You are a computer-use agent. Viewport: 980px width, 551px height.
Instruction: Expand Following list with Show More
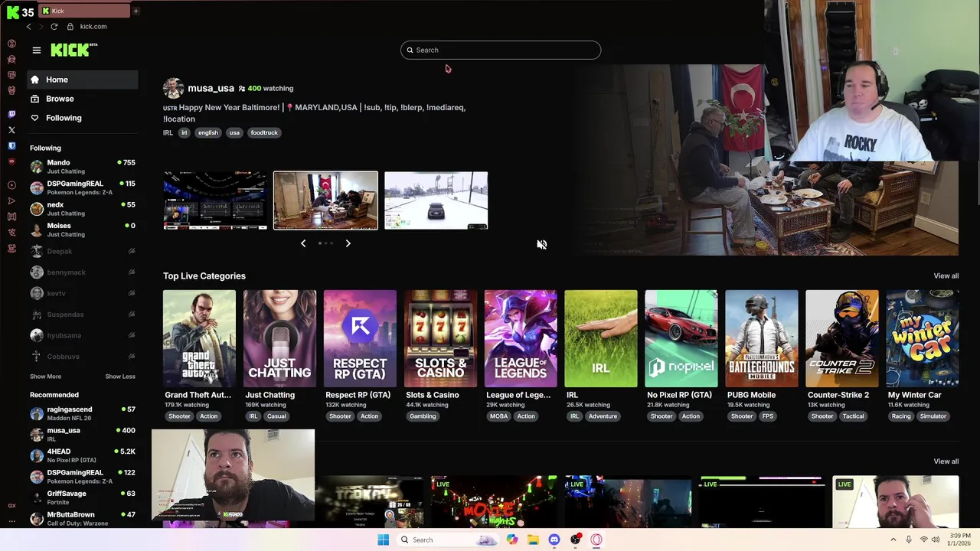(x=45, y=377)
